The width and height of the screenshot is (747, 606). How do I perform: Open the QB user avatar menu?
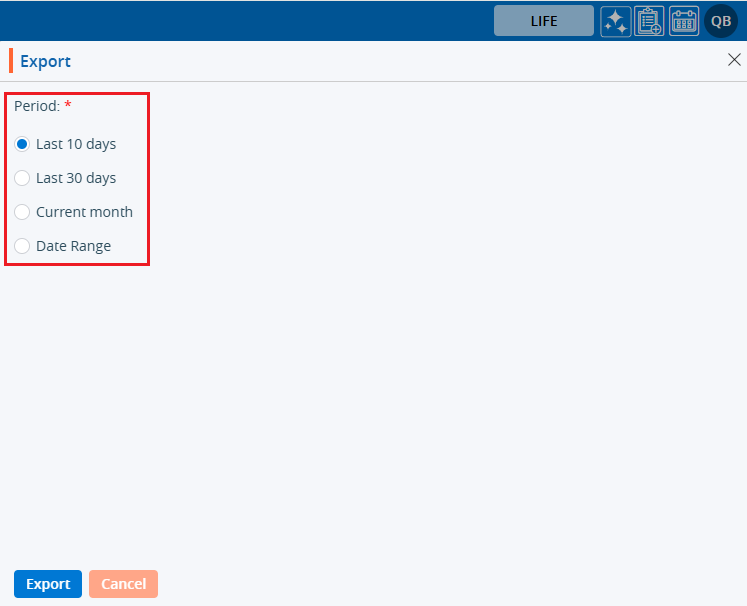click(721, 21)
